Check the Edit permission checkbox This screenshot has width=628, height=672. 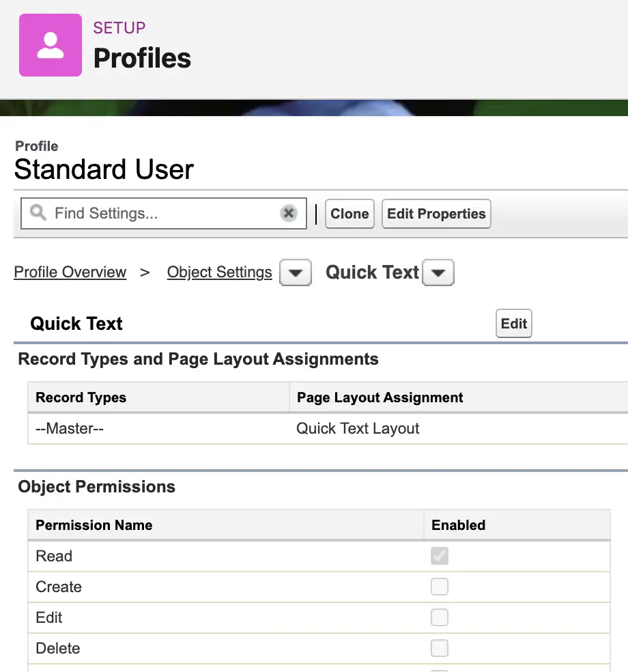click(x=440, y=617)
